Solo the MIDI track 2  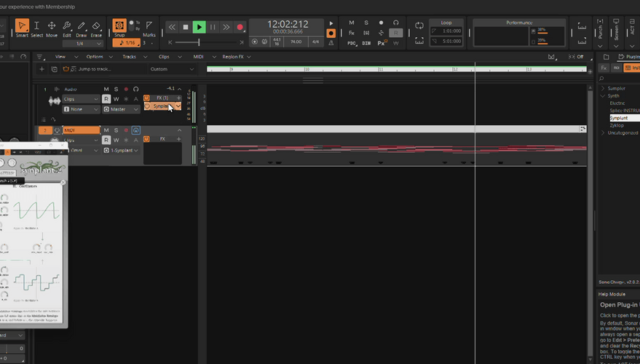pos(116,130)
